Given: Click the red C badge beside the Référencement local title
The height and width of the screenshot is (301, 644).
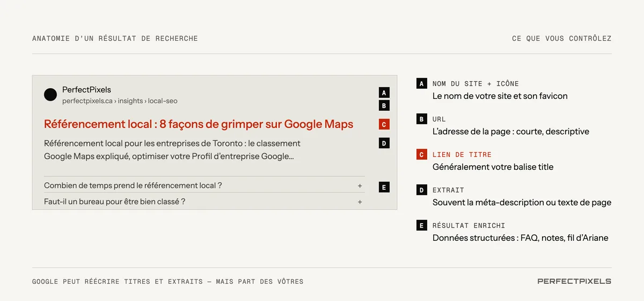Looking at the screenshot, I should pyautogui.click(x=384, y=124).
